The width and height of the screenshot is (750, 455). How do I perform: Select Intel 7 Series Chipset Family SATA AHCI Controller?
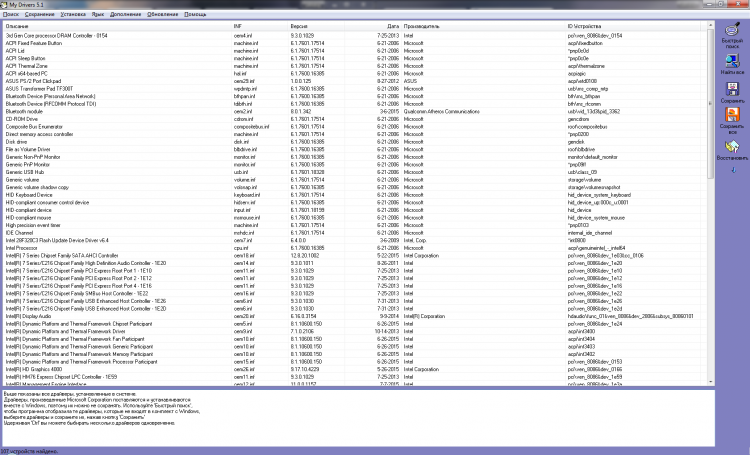tap(354, 255)
